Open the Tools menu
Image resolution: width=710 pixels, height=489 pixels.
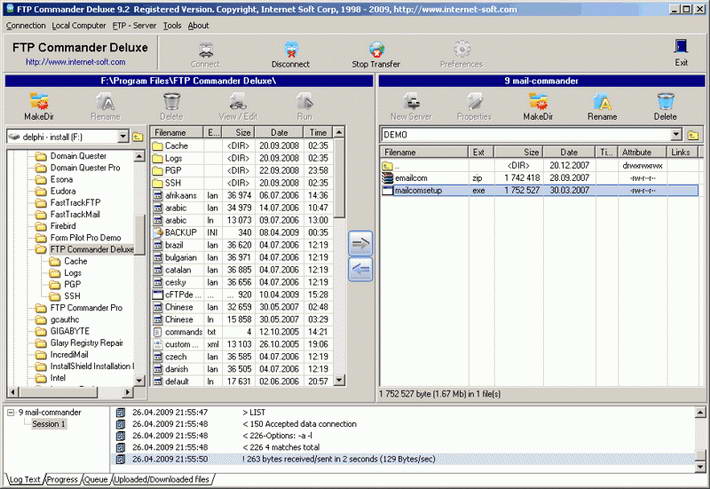[x=172, y=25]
